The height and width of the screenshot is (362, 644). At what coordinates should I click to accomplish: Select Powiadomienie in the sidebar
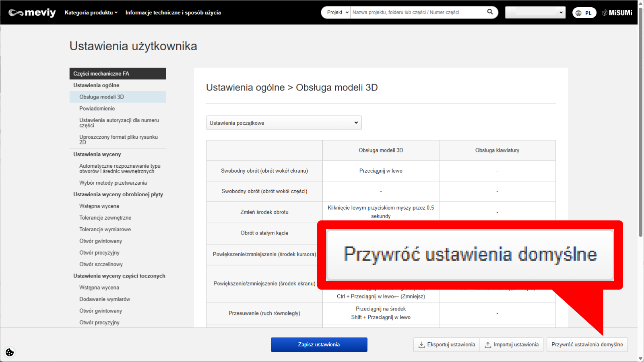97,109
